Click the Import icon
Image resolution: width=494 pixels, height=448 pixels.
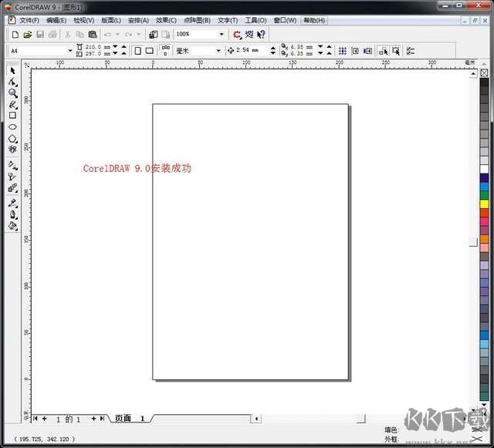pyautogui.click(x=154, y=35)
